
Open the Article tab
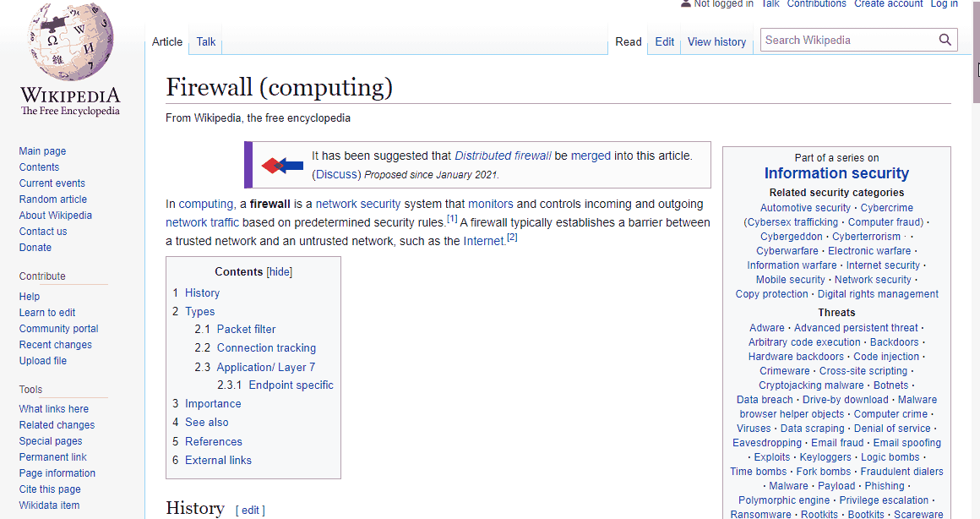pos(167,42)
